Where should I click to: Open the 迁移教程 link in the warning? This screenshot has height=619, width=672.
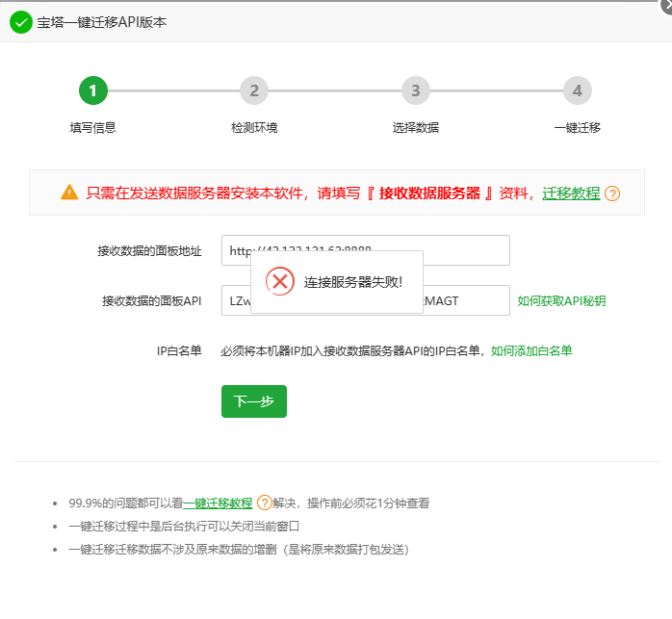pyautogui.click(x=571, y=193)
